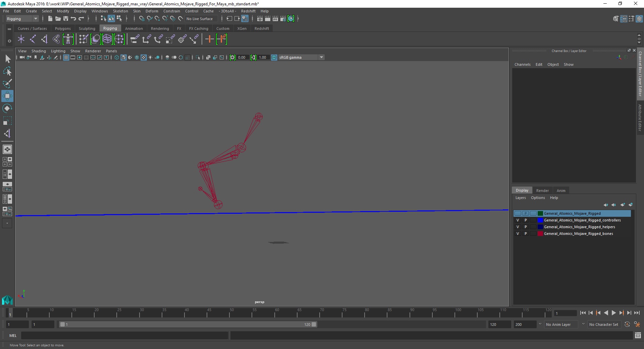This screenshot has width=644, height=349.
Task: Toggle visibility of Rigged_helpers layer
Action: 518,227
